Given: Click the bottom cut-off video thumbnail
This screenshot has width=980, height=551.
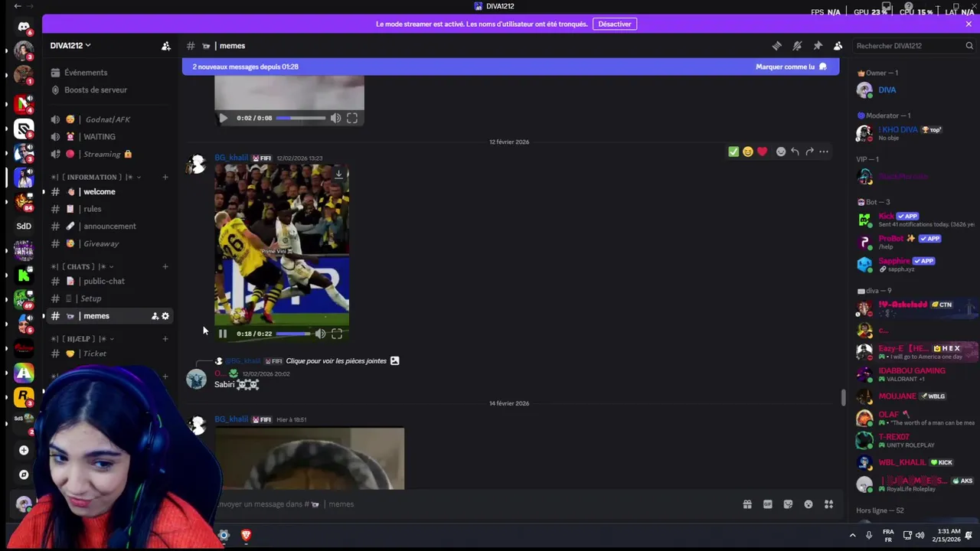Looking at the screenshot, I should (309, 458).
